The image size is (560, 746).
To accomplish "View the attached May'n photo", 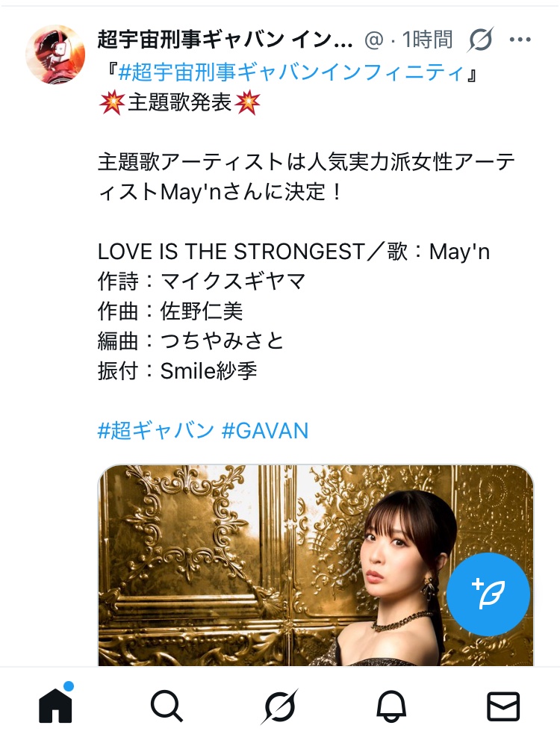I will tap(316, 566).
